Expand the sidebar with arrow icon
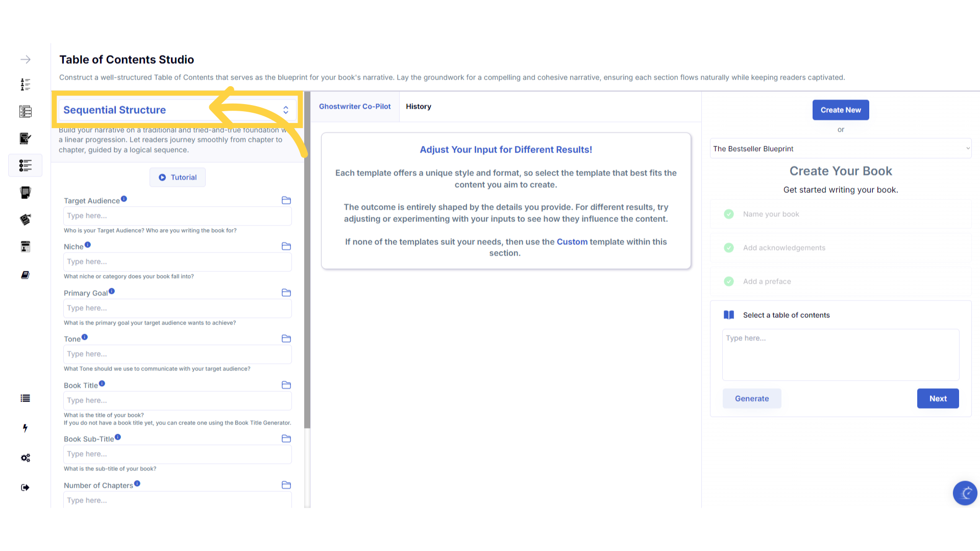 click(x=26, y=60)
